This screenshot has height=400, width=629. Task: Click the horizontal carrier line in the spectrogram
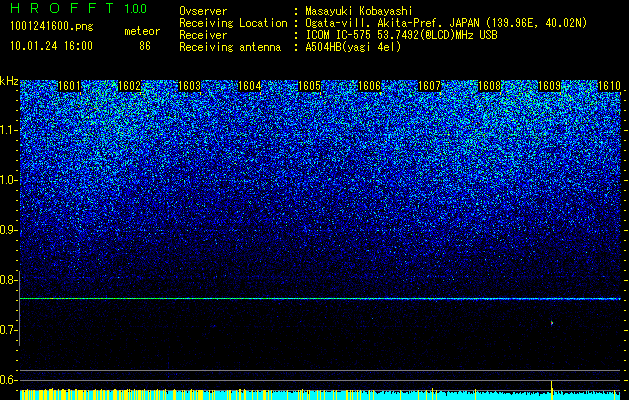pos(320,298)
